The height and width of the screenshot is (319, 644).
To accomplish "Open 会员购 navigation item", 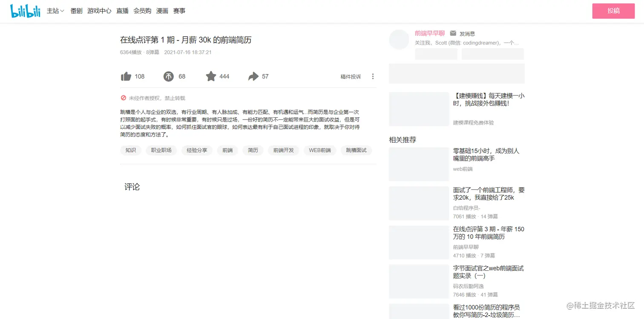I will 142,11.
